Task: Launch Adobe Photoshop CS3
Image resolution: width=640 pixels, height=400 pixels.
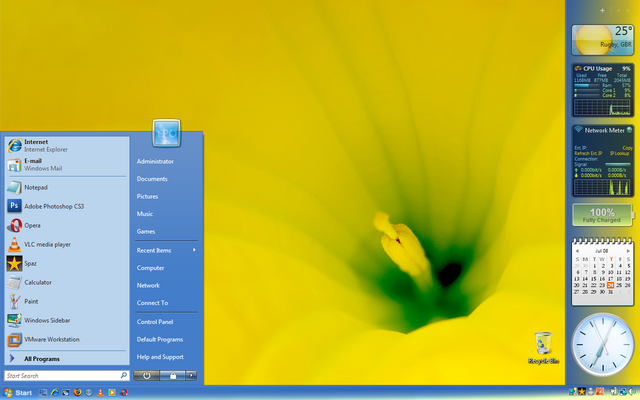Action: coord(67,206)
